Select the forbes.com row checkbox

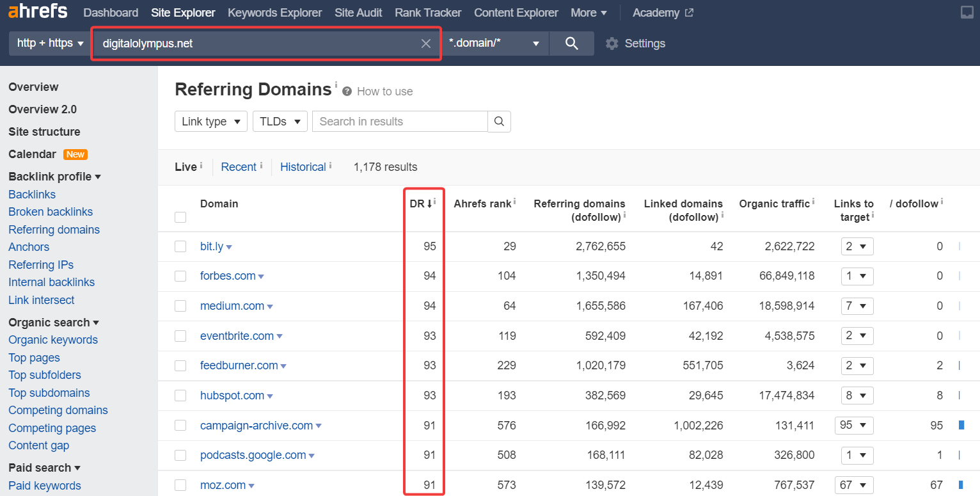(180, 276)
